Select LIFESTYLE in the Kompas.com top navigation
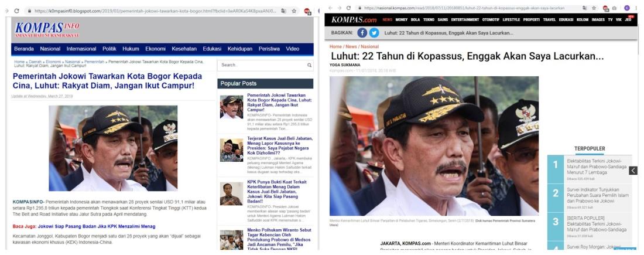Screen dimensions: 644x255 tap(511, 20)
